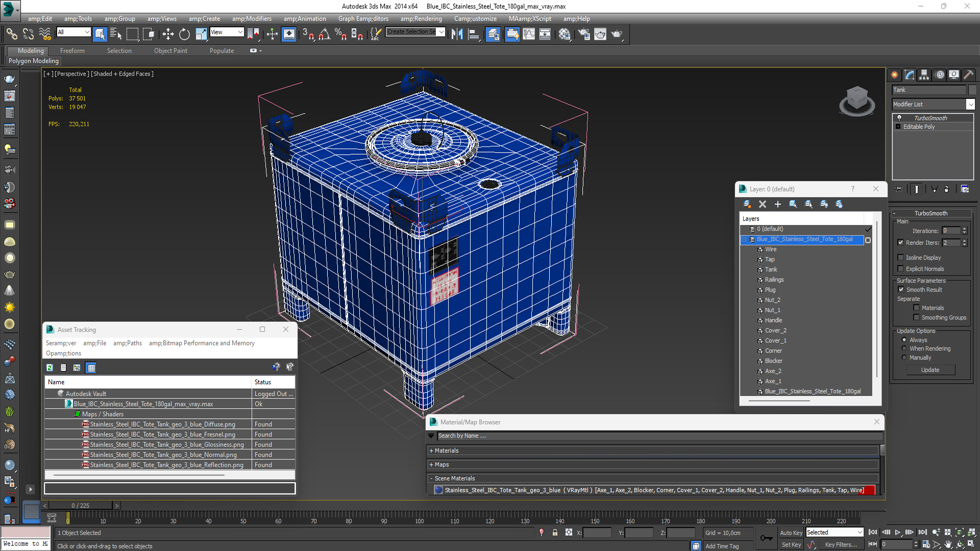Viewport: 980px width, 551px height.
Task: Toggle Smooth Result checkbox
Action: [901, 290]
